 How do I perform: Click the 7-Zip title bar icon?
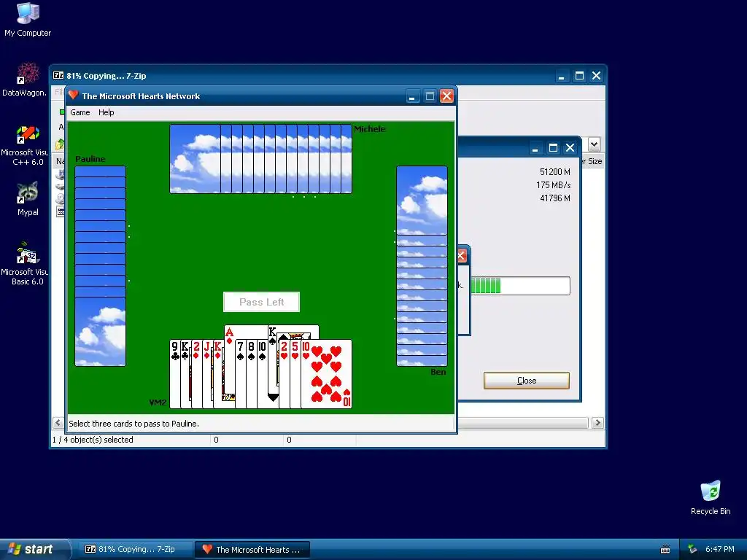pyautogui.click(x=58, y=75)
